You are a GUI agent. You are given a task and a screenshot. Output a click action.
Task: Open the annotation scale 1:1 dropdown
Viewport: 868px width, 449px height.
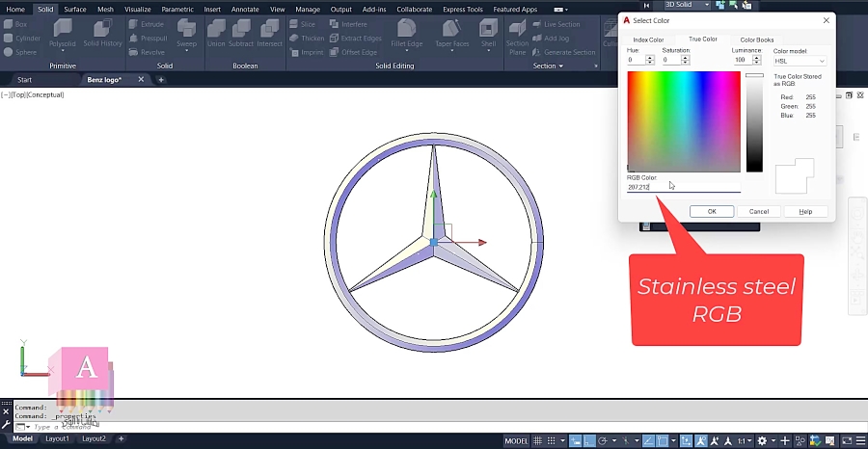(745, 440)
